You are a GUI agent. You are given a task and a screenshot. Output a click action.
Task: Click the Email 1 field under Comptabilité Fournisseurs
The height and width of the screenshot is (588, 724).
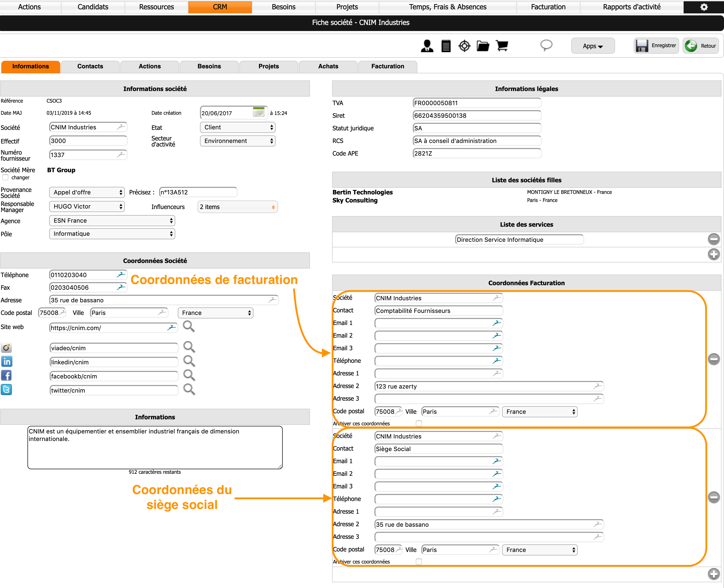coord(439,323)
